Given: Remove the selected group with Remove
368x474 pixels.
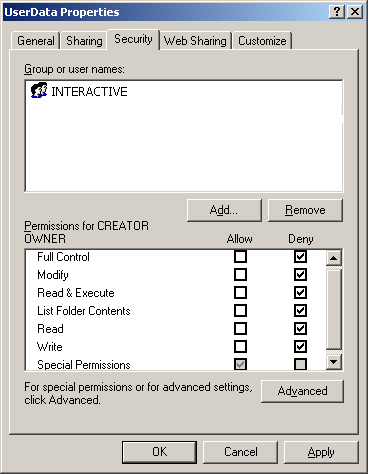Looking at the screenshot, I should point(305,210).
